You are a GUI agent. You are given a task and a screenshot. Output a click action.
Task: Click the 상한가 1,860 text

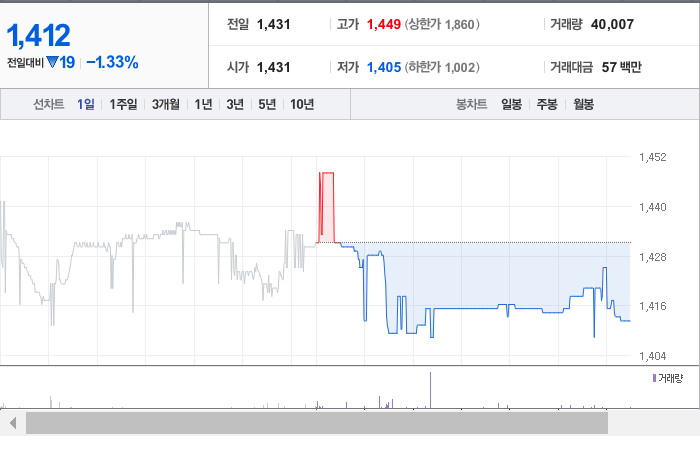[442, 24]
